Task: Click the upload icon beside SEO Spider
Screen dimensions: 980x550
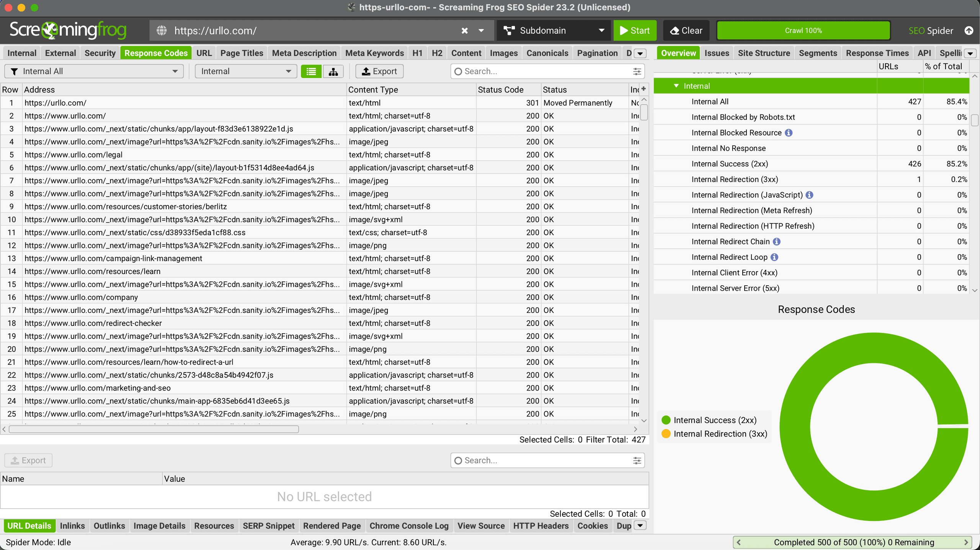Action: [969, 31]
